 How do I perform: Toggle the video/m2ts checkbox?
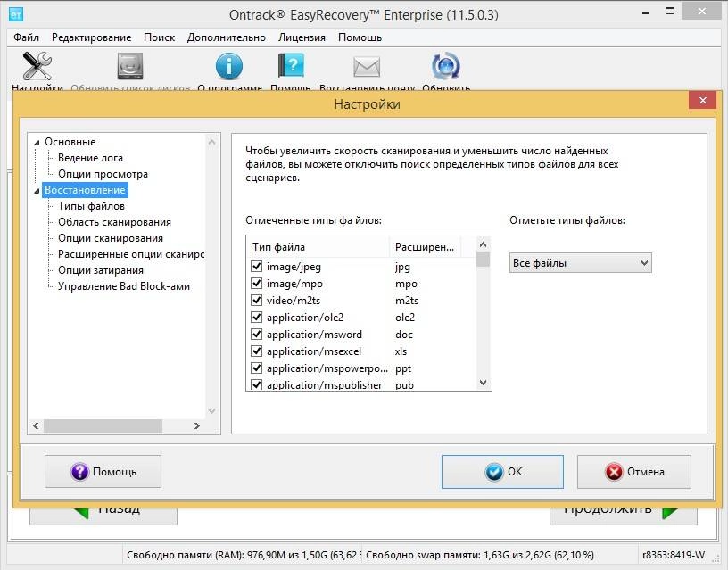(256, 301)
